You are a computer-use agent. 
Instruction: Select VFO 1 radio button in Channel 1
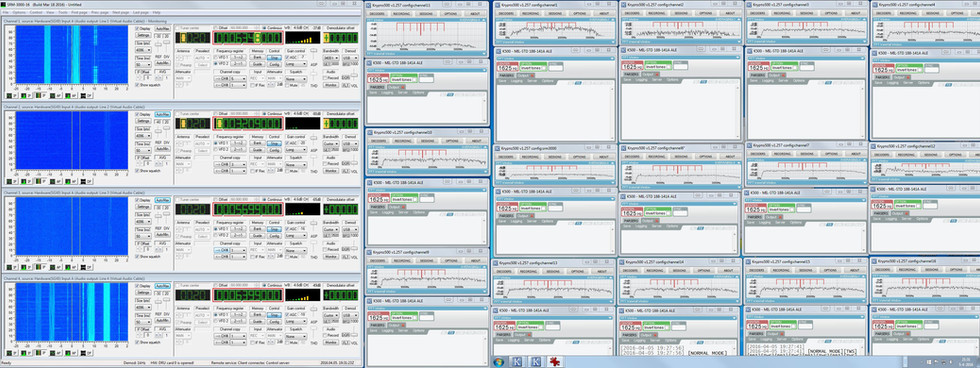pos(216,57)
